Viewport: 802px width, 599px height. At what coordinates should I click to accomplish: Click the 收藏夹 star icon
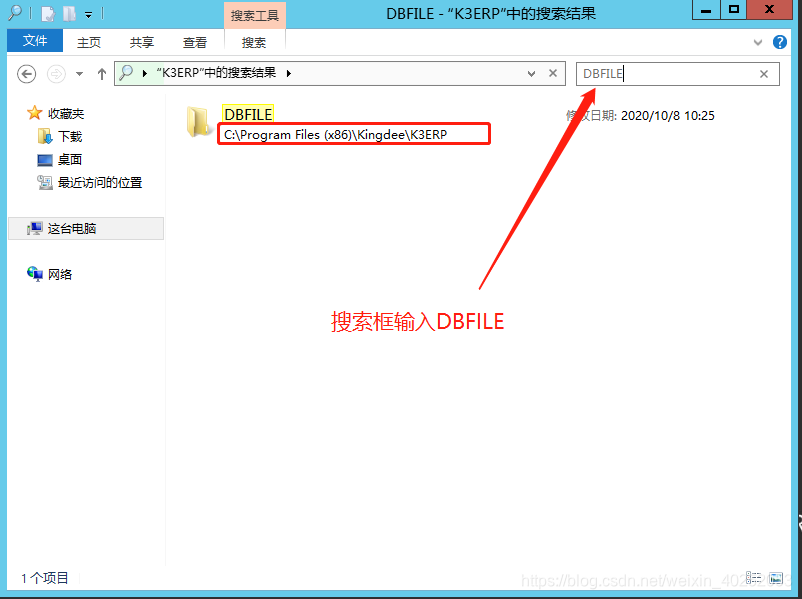35,113
